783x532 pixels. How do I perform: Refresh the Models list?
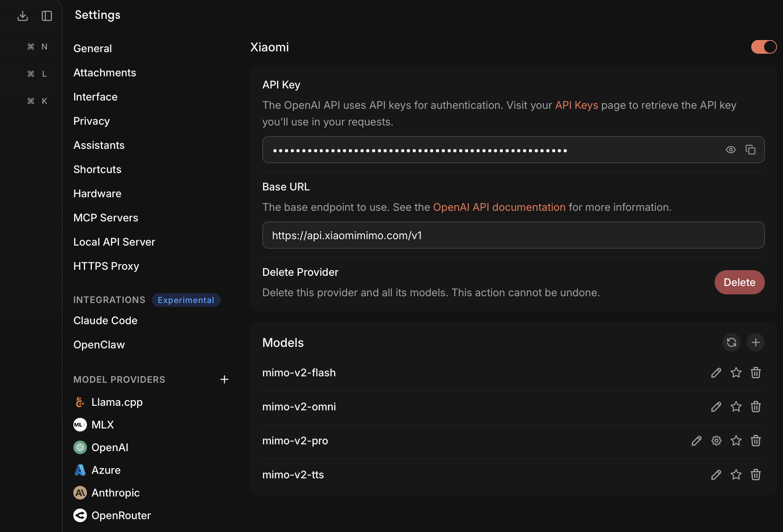click(x=731, y=342)
